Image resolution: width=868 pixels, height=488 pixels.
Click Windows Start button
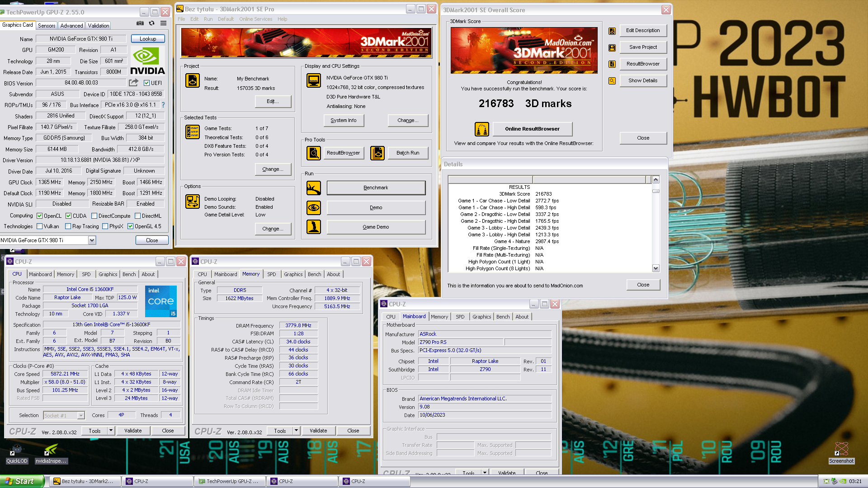pos(22,481)
